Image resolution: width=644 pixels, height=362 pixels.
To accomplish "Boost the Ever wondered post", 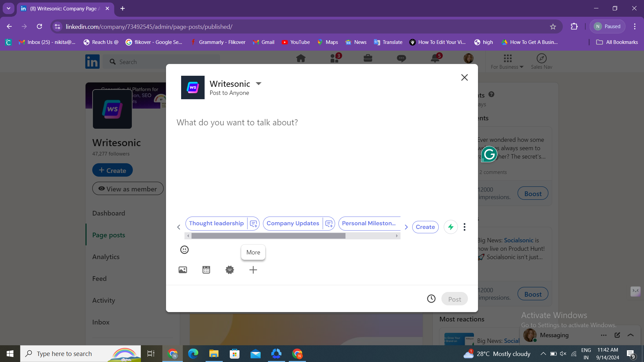I will 533,194.
